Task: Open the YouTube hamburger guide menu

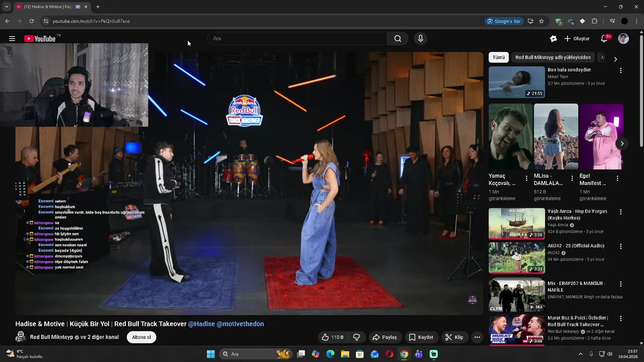Action: click(12, 39)
